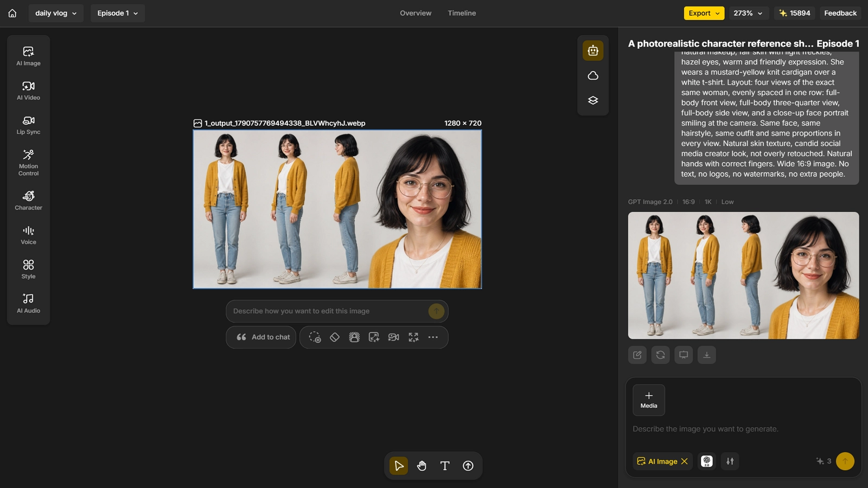The width and height of the screenshot is (868, 488).
Task: Expand the Episode 1 dropdown
Action: (118, 13)
